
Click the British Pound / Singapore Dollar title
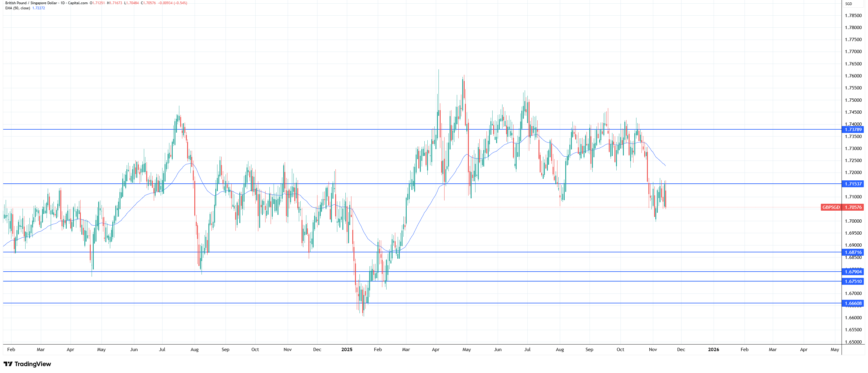click(x=31, y=3)
